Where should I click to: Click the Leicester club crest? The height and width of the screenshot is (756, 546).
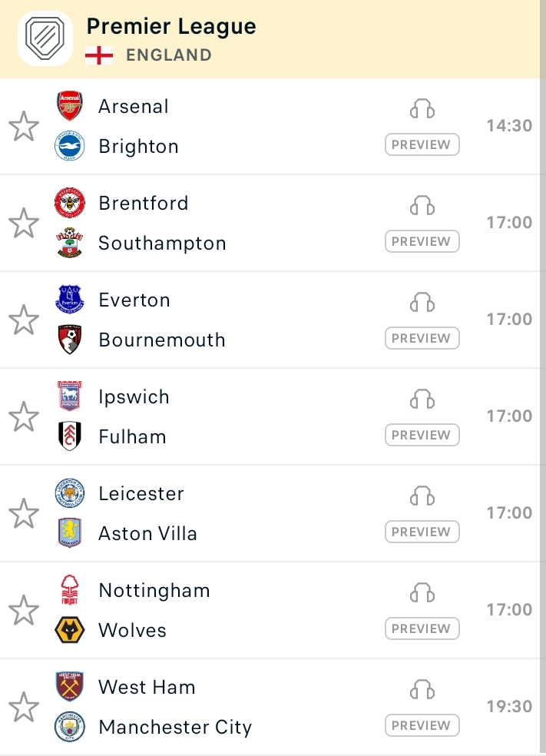[x=70, y=492]
